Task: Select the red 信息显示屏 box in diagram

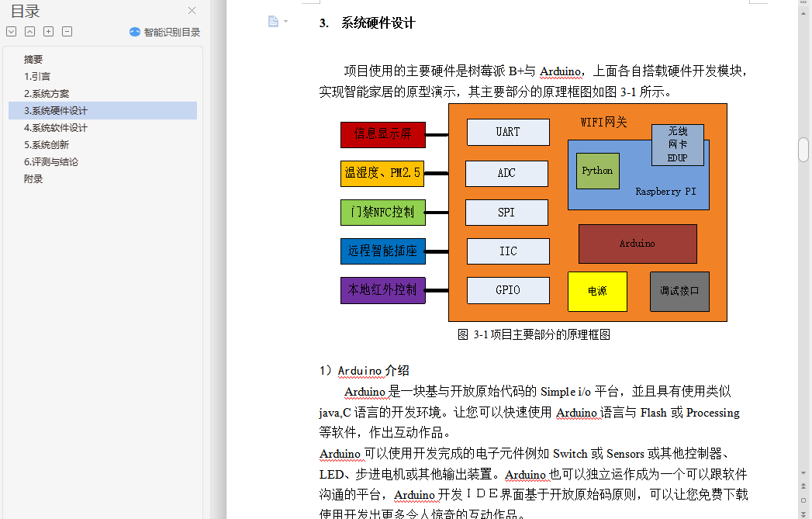Action: [x=382, y=135]
